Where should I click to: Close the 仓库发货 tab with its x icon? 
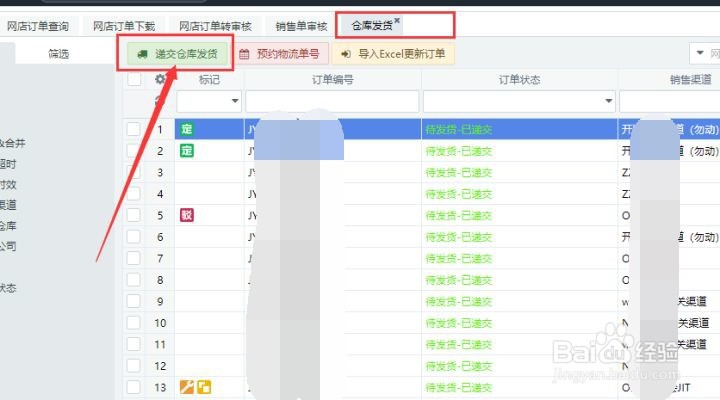tap(397, 20)
